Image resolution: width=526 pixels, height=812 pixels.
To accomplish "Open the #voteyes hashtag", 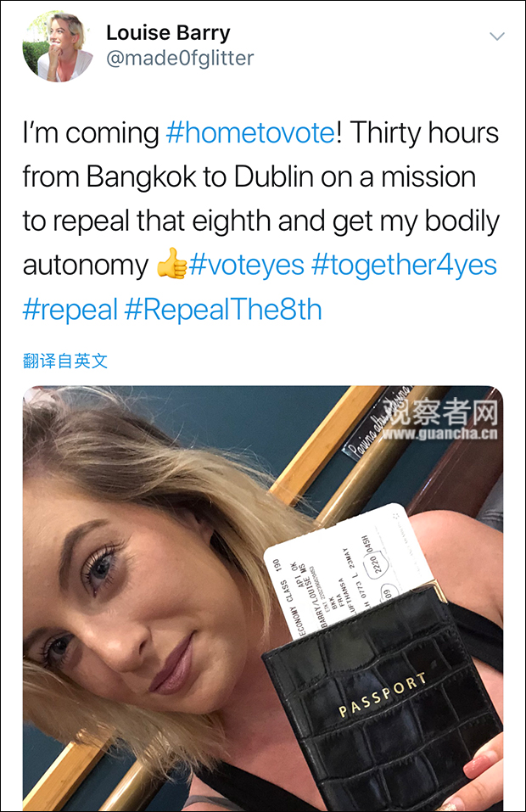I will 246,265.
